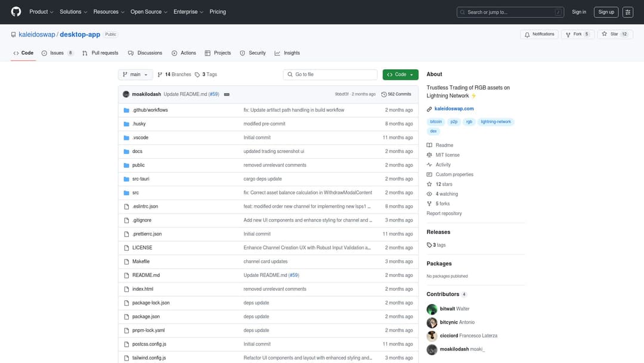Screen dimensions: 644x363
Task: View the 14 Branches link
Action: pyautogui.click(x=175, y=75)
